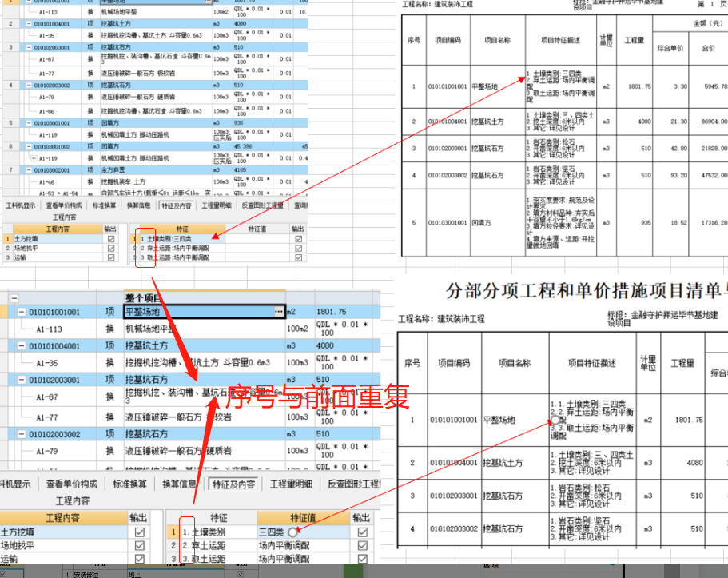Click the 特征值 column header in enlarged panel
The image size is (728, 578).
coord(303,517)
